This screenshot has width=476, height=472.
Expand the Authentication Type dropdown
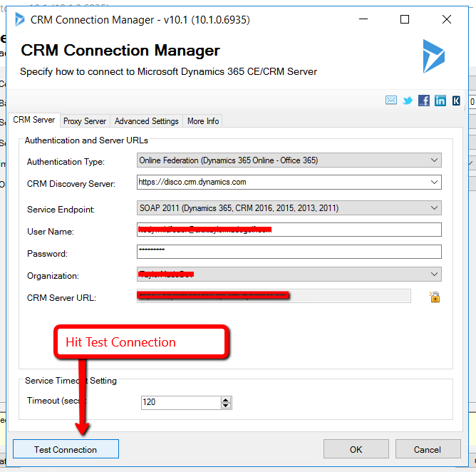point(434,161)
